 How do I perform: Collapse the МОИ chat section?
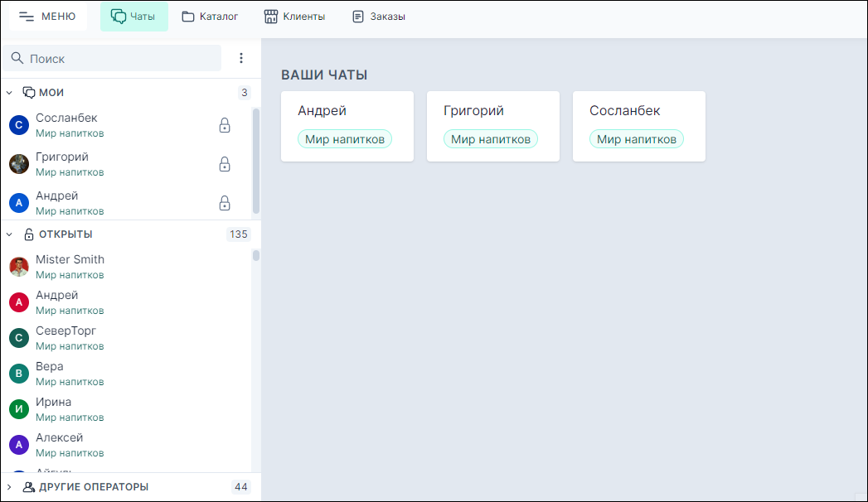(x=8, y=92)
